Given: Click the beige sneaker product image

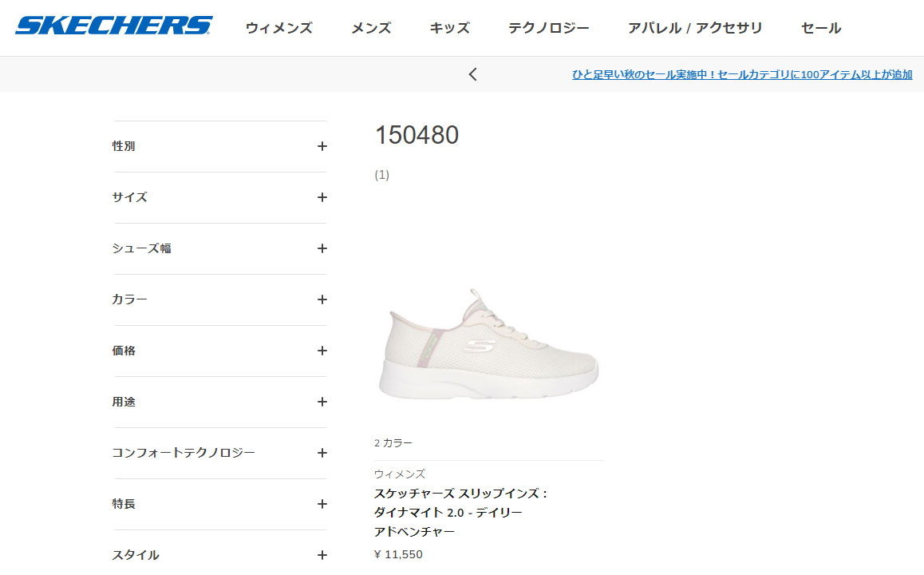Looking at the screenshot, I should coord(488,345).
